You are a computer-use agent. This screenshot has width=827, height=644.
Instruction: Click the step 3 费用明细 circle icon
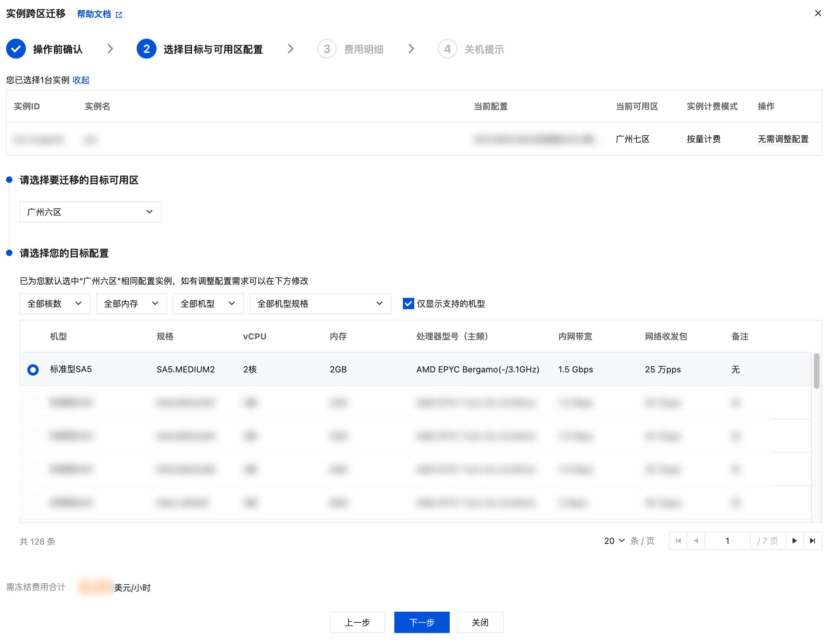327,49
